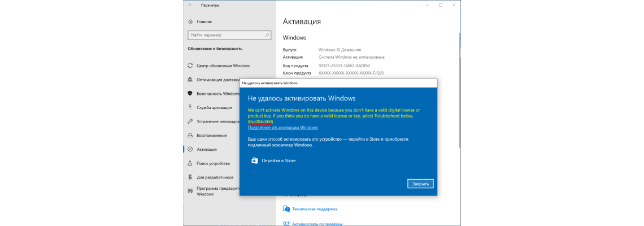Click the Техническая поддержка chat icon
The width and height of the screenshot is (644, 226).
[x=286, y=208]
